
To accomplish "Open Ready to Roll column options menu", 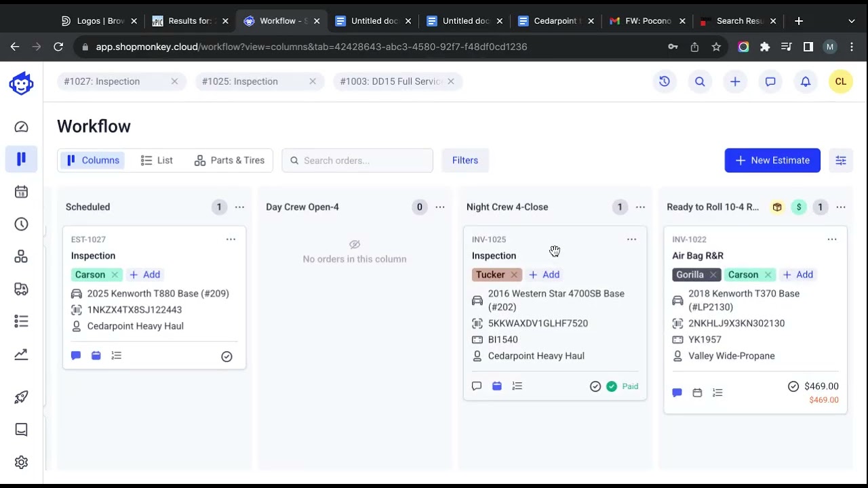I will click(x=841, y=207).
